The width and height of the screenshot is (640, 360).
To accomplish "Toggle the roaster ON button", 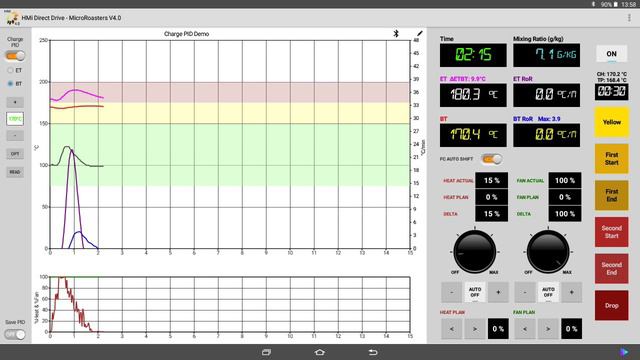I will [611, 54].
